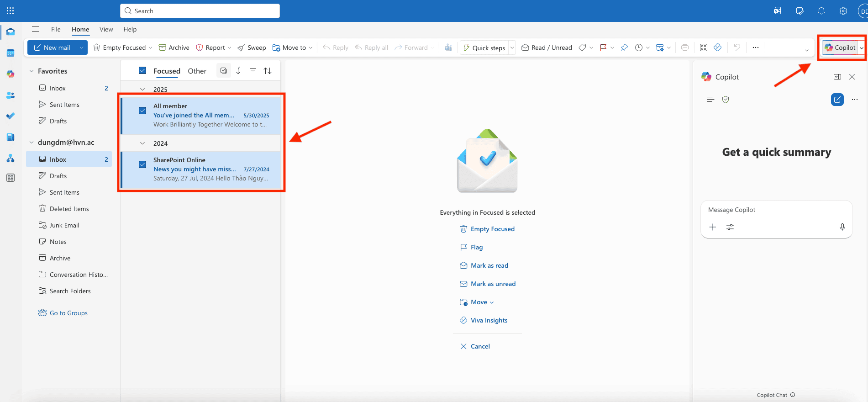Click the jump-to arrow icon in the message list
Screen dimensions: 868x402
click(x=238, y=70)
